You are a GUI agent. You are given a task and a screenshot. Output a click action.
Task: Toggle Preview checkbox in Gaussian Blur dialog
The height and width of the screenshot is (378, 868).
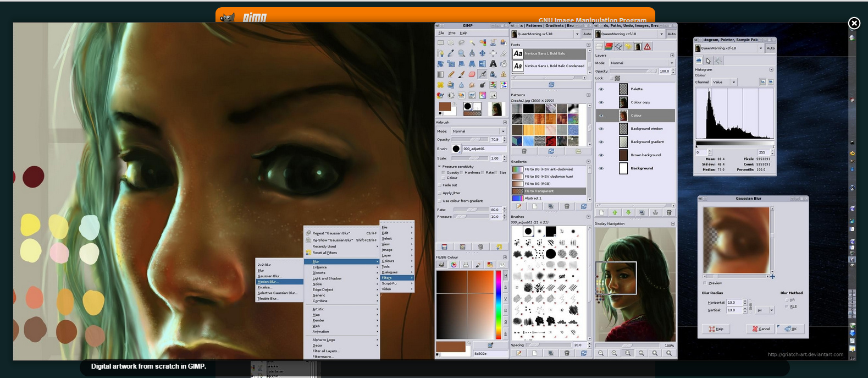point(705,283)
